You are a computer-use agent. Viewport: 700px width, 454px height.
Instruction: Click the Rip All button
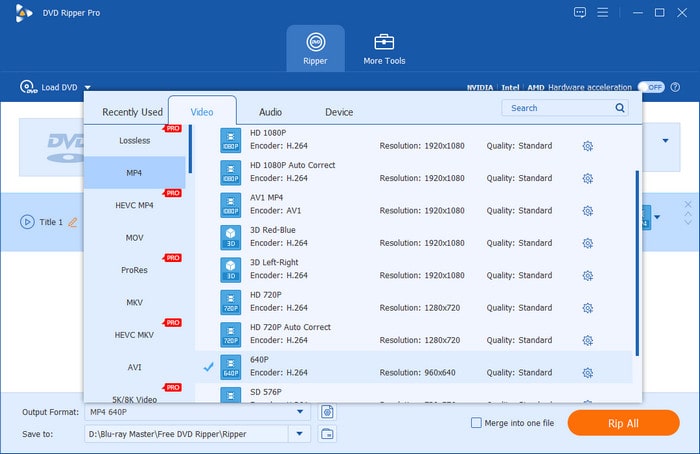[x=623, y=423]
